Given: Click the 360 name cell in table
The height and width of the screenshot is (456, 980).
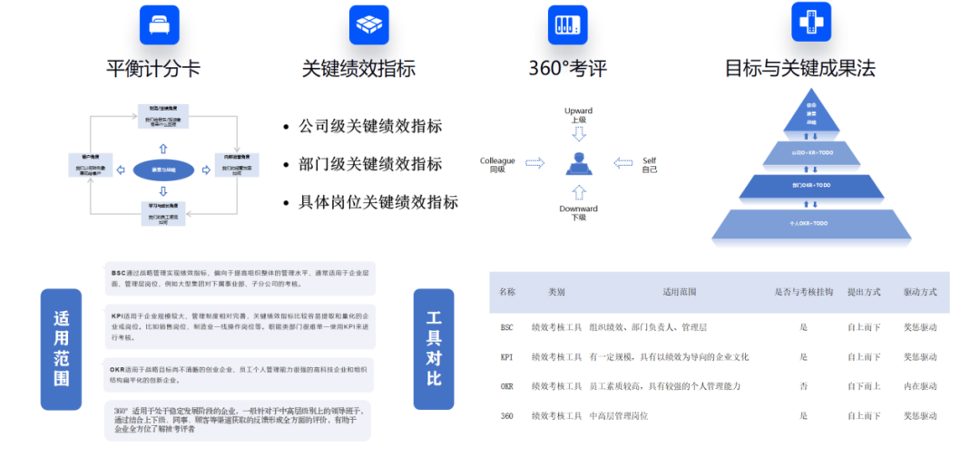Looking at the screenshot, I should pyautogui.click(x=507, y=416).
